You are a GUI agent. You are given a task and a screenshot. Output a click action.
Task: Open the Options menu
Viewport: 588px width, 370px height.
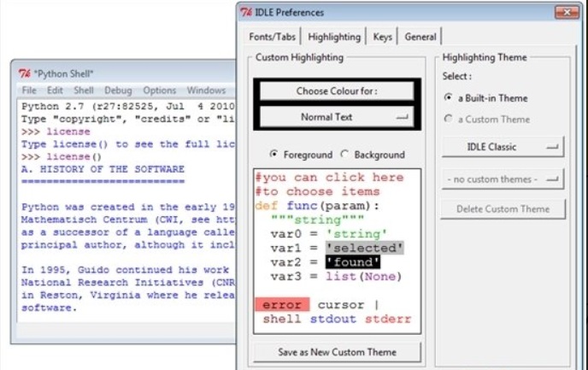159,91
